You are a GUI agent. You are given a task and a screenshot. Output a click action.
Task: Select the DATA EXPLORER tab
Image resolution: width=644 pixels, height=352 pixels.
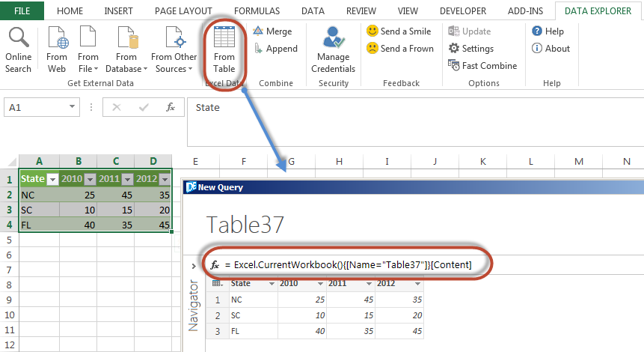pos(598,11)
